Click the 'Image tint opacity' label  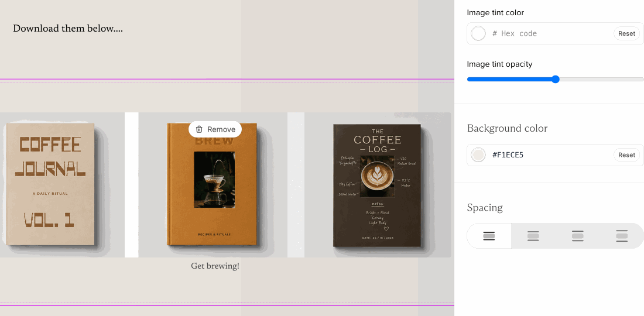[499, 64]
